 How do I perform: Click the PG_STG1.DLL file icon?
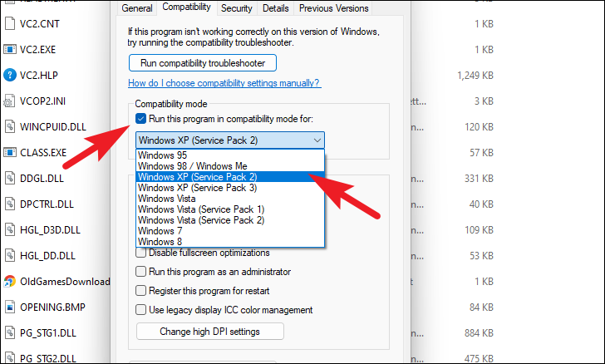10,332
